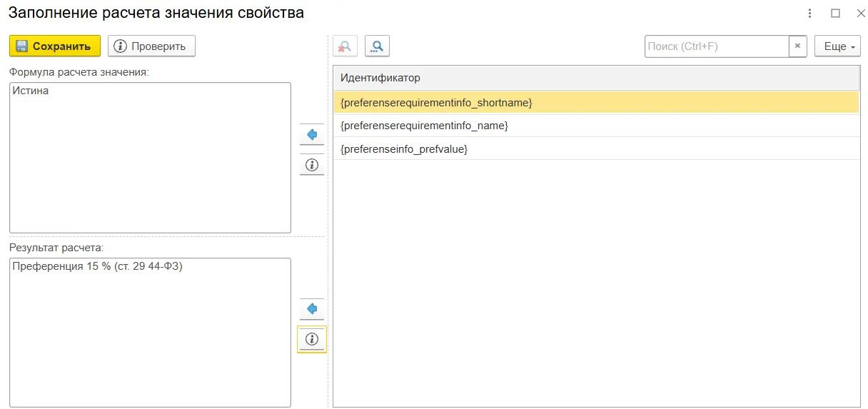
Task: Clear the search field with the x
Action: tap(798, 46)
